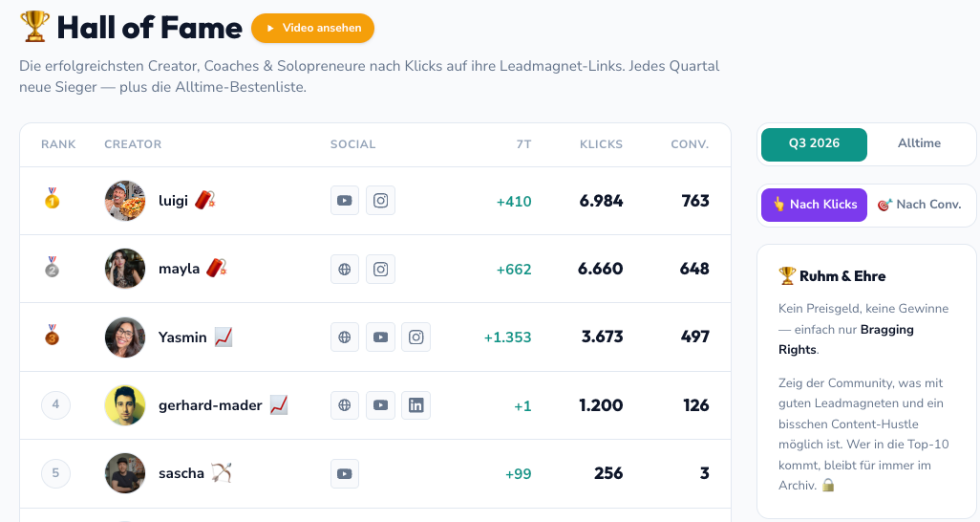Image resolution: width=980 pixels, height=522 pixels.
Task: Open sascha's YouTube channel icon
Action: click(345, 473)
